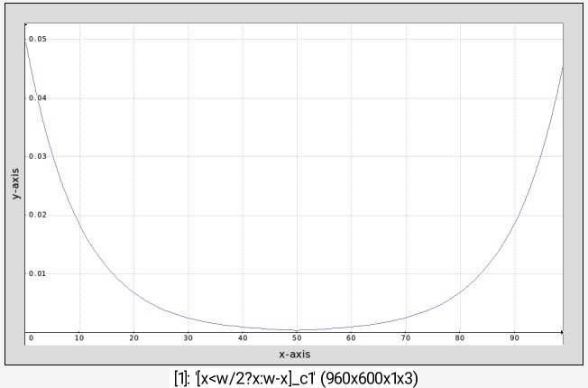Click the x-axis tick label 60

351,337
